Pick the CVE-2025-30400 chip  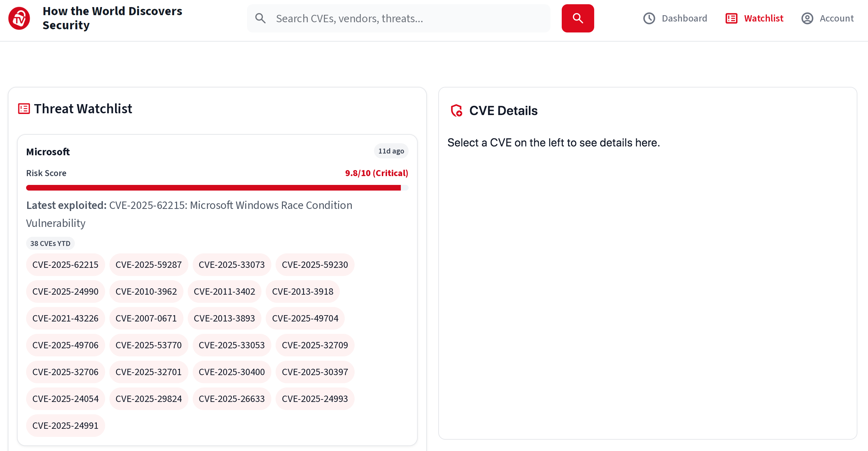point(232,372)
